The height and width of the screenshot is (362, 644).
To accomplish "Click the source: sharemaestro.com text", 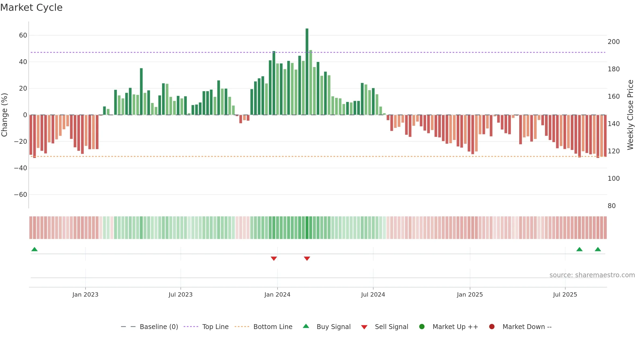I will click(592, 275).
